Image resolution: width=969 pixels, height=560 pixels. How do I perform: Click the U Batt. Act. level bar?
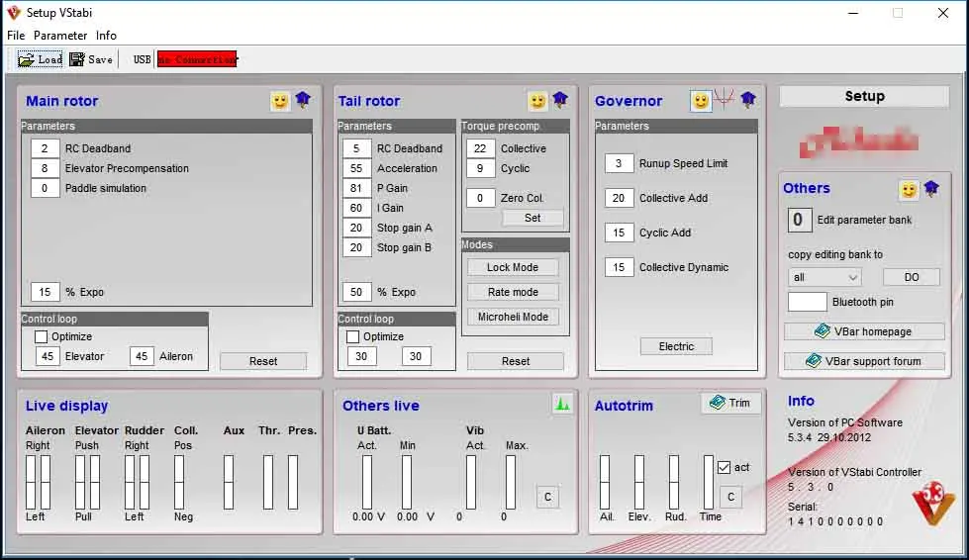click(367, 482)
